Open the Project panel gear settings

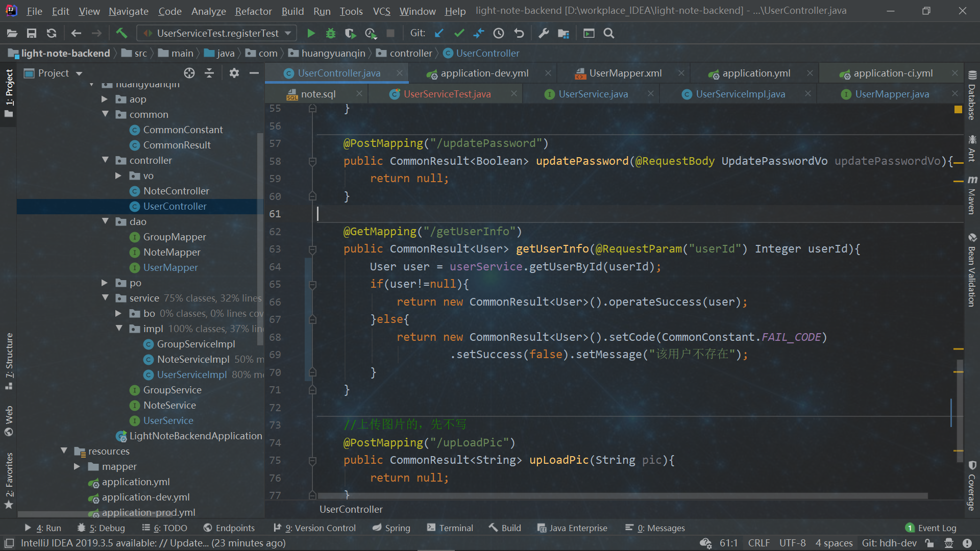click(x=234, y=73)
